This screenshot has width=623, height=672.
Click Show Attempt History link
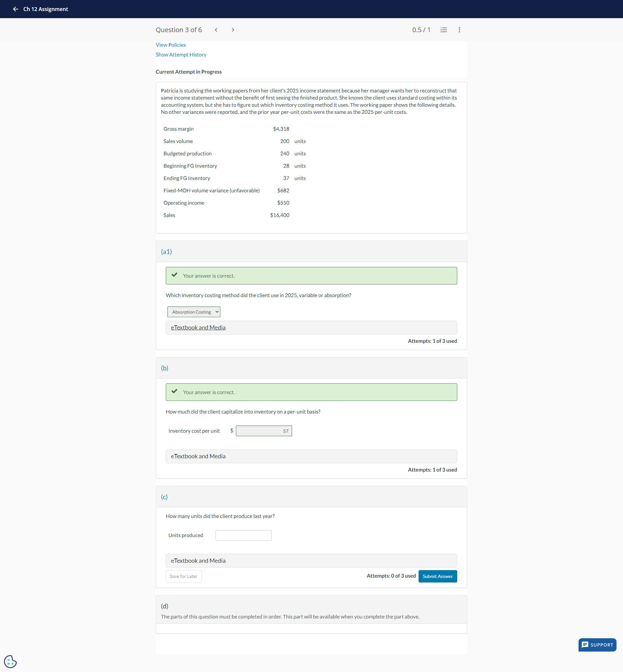tap(181, 55)
